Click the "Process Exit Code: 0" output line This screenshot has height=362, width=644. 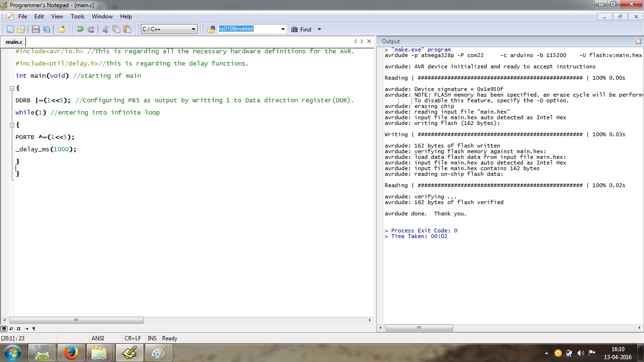[421, 230]
